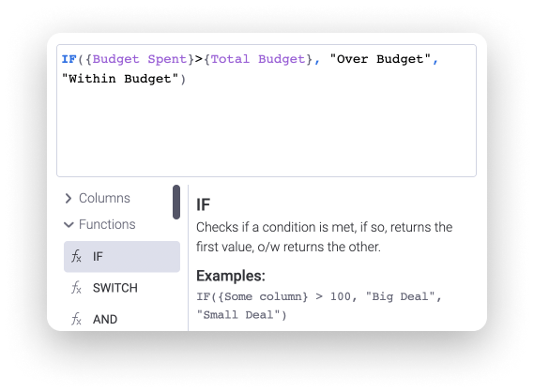534x392 pixels.
Task: Click the IF heading in description panel
Action: [x=204, y=204]
